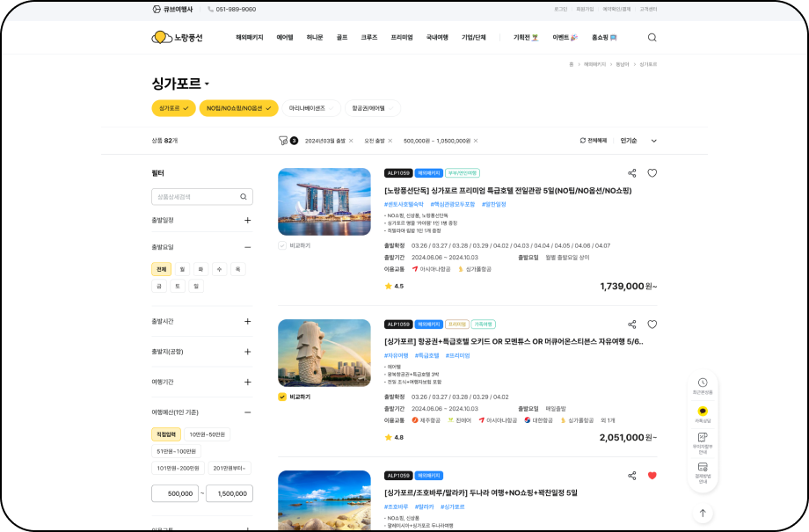Image resolution: width=809 pixels, height=532 pixels.
Task: Click the minimum budget field showing 500,000
Action: (174, 493)
